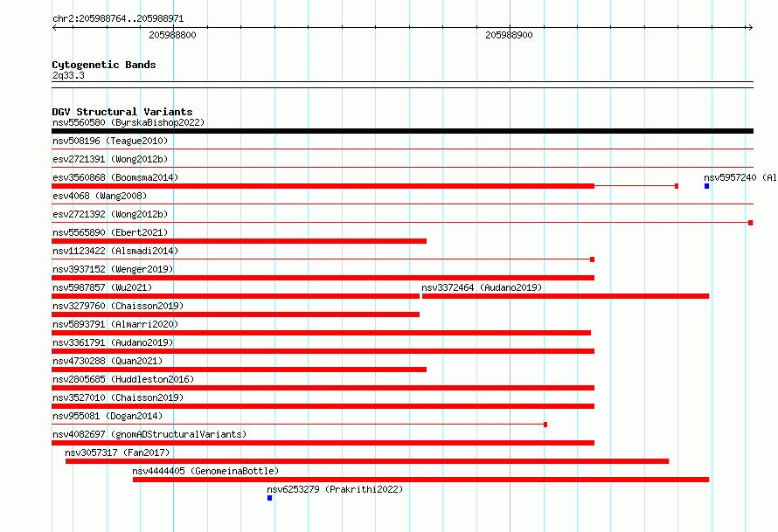778x532 pixels.
Task: Click the 205988800 ruler position label
Action: (x=172, y=35)
